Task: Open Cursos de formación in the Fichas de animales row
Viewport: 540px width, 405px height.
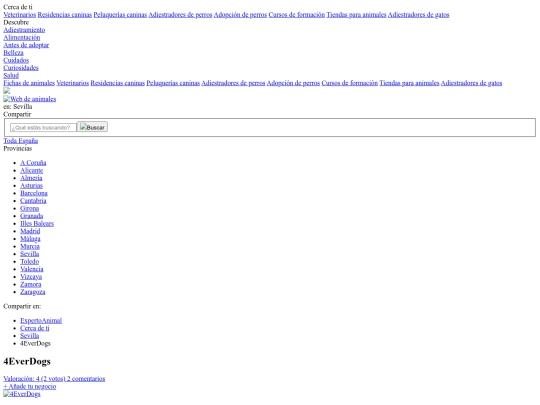Action: (350, 83)
